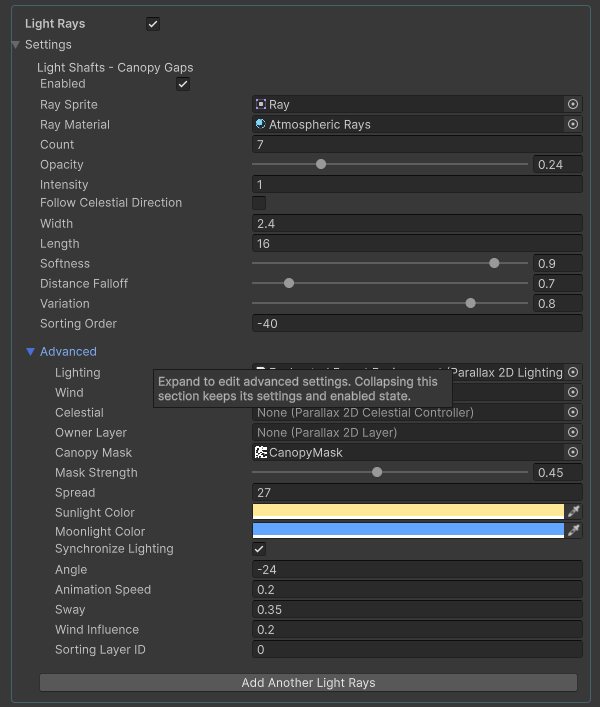Open object picker for Celestial field
Screen dimensions: 600x707
[573, 412]
